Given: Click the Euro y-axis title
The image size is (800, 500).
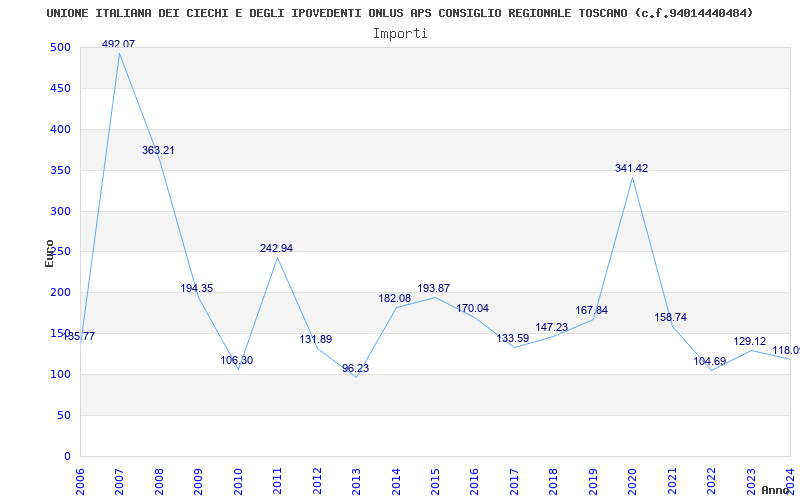Looking at the screenshot, I should pyautogui.click(x=49, y=253).
